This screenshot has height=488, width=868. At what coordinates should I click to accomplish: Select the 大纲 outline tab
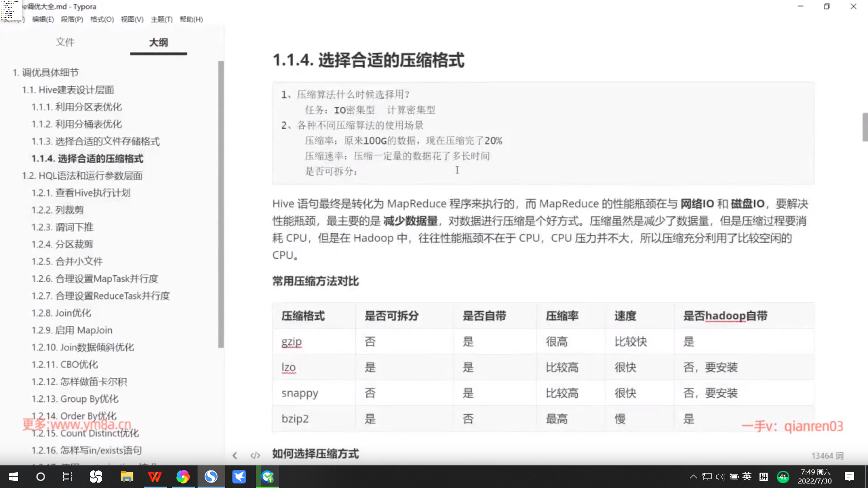[x=158, y=42]
